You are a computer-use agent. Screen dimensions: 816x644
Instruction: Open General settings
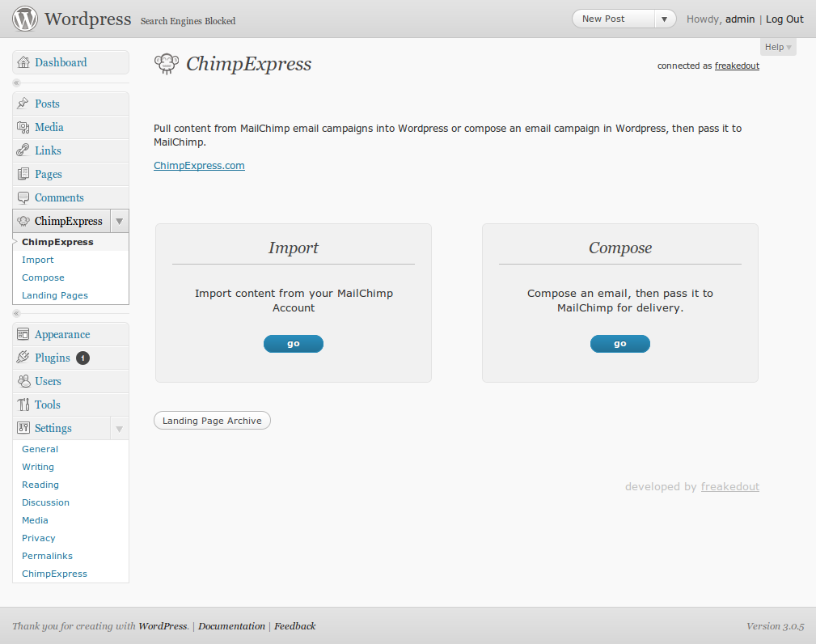coord(40,449)
